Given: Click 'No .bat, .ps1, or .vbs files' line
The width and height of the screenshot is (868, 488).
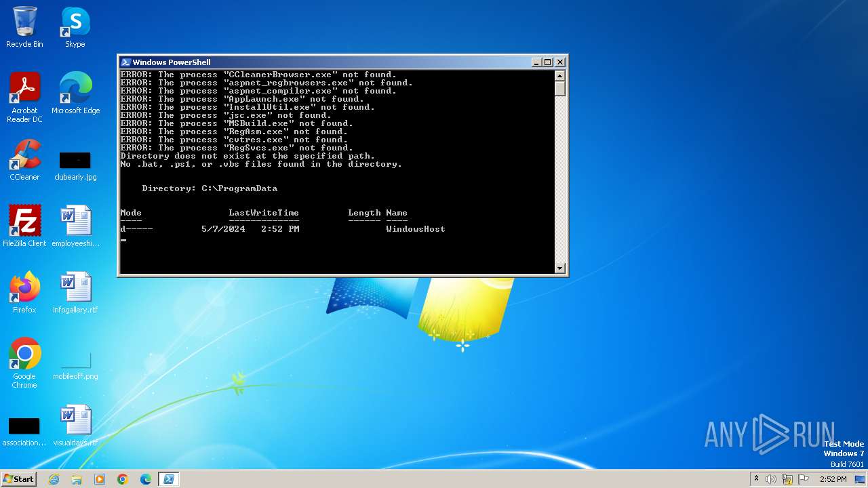Looking at the screenshot, I should [x=261, y=164].
